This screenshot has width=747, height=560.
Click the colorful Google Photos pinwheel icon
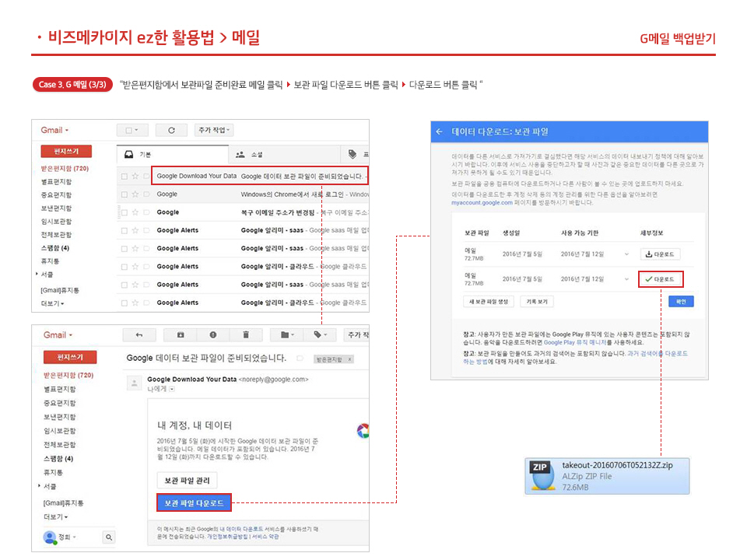[363, 430]
